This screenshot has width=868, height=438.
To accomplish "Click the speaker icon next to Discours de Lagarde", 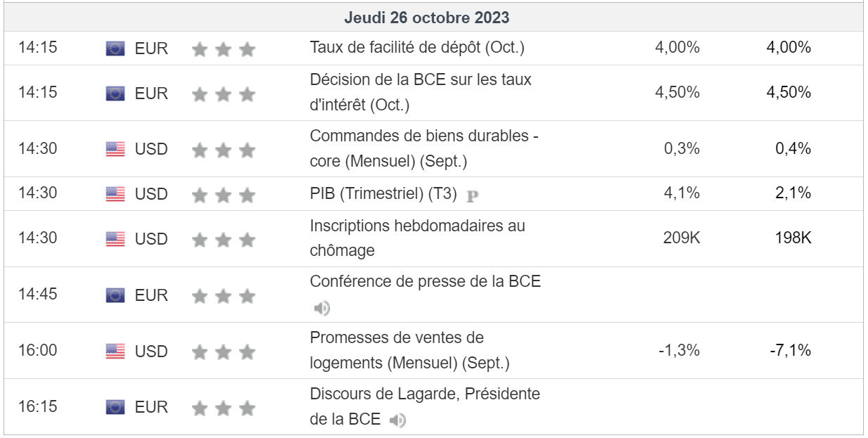I will click(x=398, y=420).
